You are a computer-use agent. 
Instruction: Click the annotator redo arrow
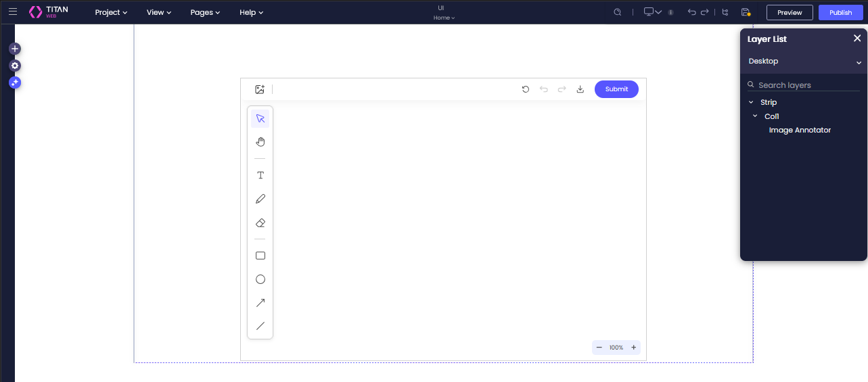562,89
